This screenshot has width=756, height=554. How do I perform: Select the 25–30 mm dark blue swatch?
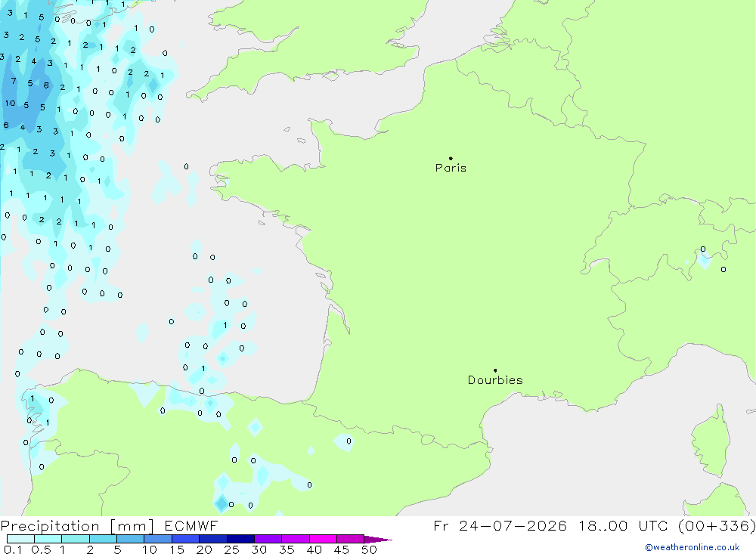tap(240, 539)
